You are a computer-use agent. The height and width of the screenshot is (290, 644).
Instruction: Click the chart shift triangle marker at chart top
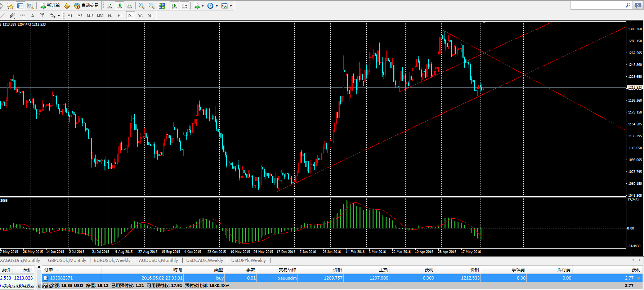[484, 22]
